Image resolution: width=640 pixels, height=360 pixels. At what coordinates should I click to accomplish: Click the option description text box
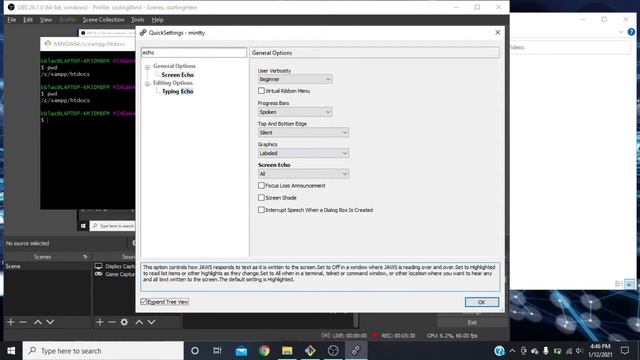click(320, 277)
